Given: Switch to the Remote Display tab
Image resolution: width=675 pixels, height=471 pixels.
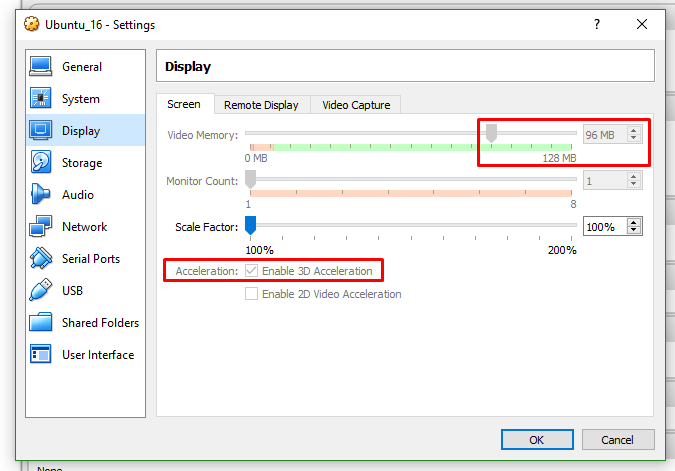Looking at the screenshot, I should tap(261, 105).
